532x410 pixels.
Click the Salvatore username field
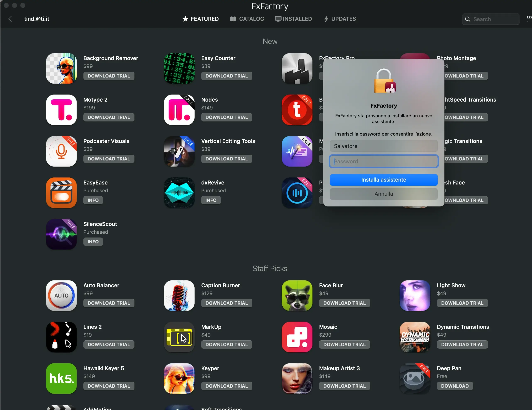coord(384,146)
